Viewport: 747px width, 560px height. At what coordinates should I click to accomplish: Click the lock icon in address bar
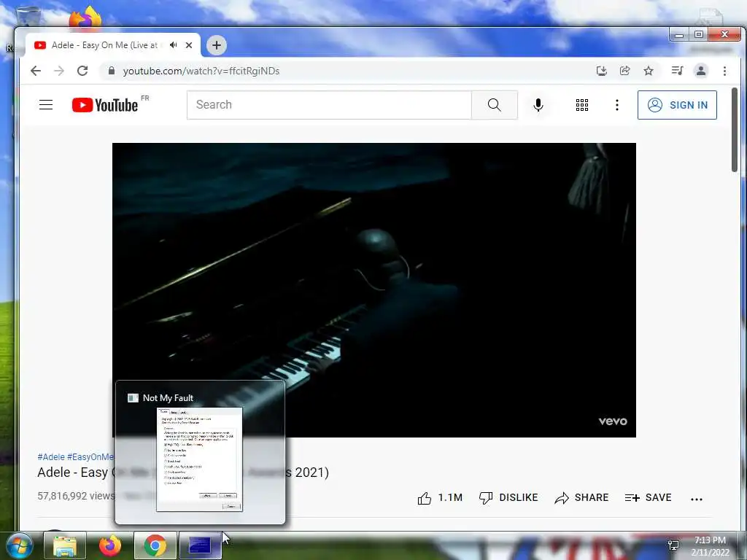112,71
